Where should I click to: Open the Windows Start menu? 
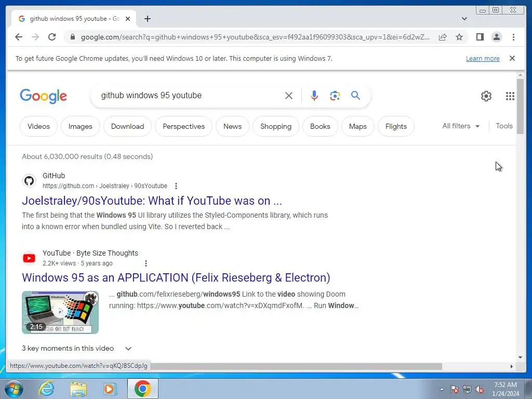[14, 389]
